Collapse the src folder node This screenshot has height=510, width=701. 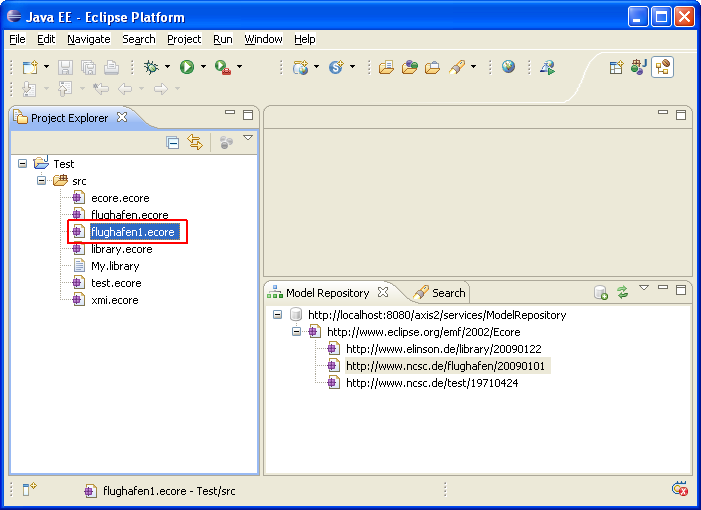(x=41, y=181)
